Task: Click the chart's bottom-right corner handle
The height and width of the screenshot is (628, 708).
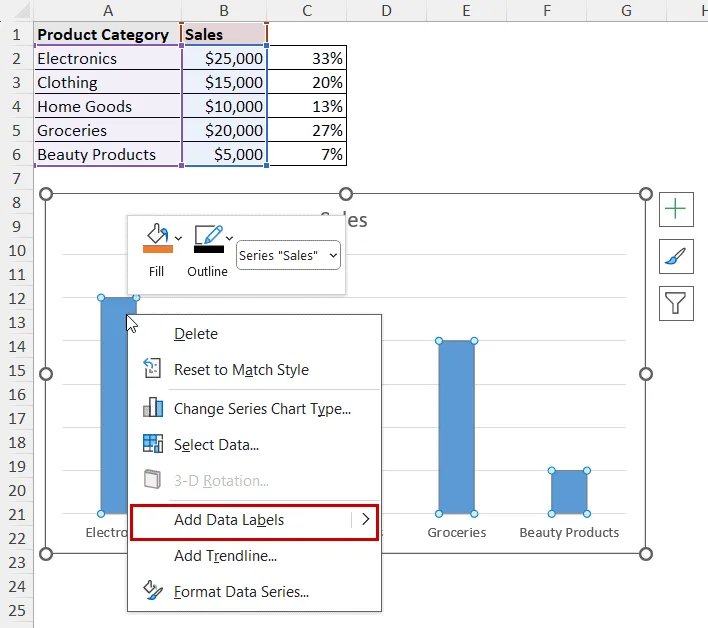Action: [x=646, y=554]
